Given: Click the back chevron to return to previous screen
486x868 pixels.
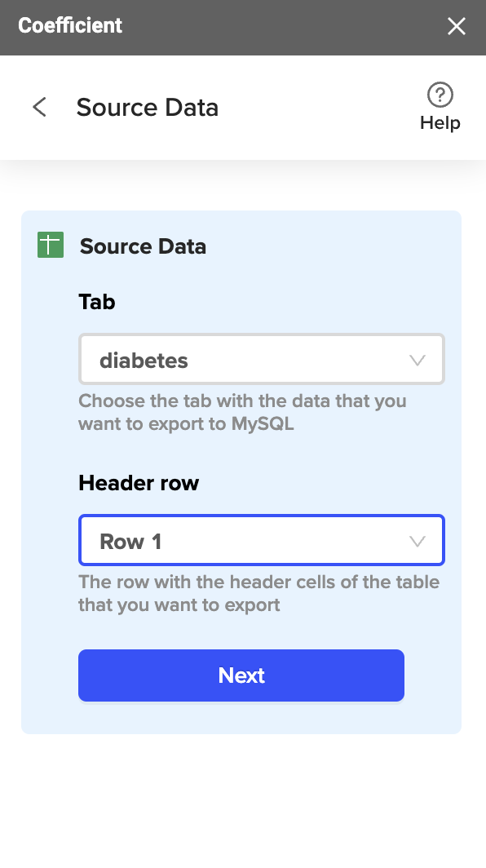Looking at the screenshot, I should click(x=39, y=107).
